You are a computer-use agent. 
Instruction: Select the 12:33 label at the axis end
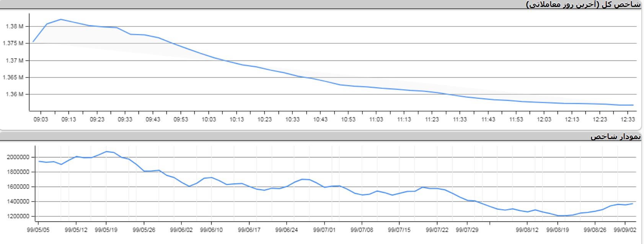[628, 120]
